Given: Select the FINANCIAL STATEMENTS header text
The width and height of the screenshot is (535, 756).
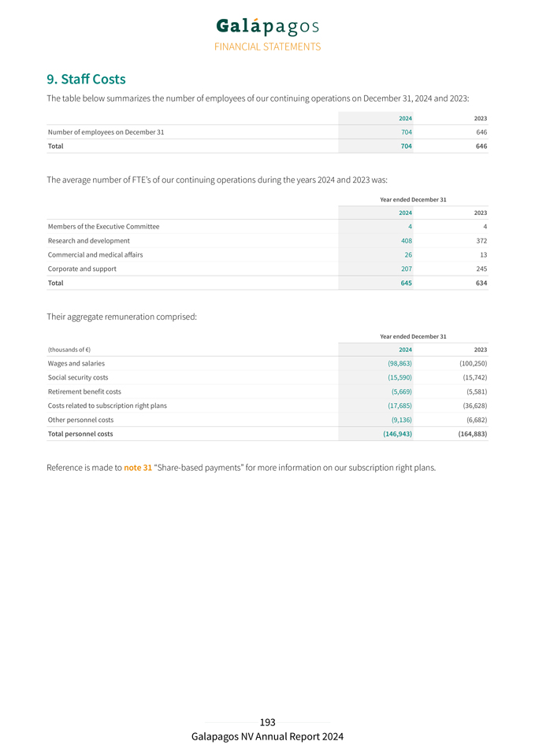Looking at the screenshot, I should tap(267, 46).
